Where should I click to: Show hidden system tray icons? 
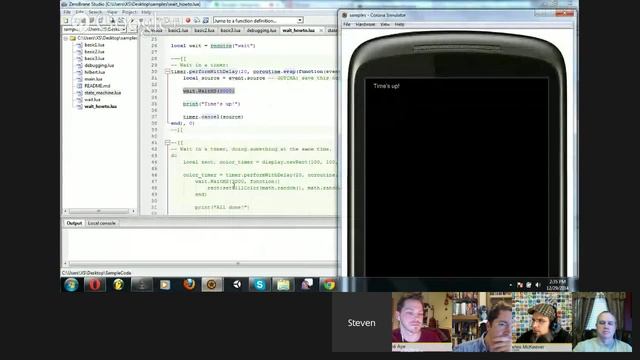coord(511,285)
